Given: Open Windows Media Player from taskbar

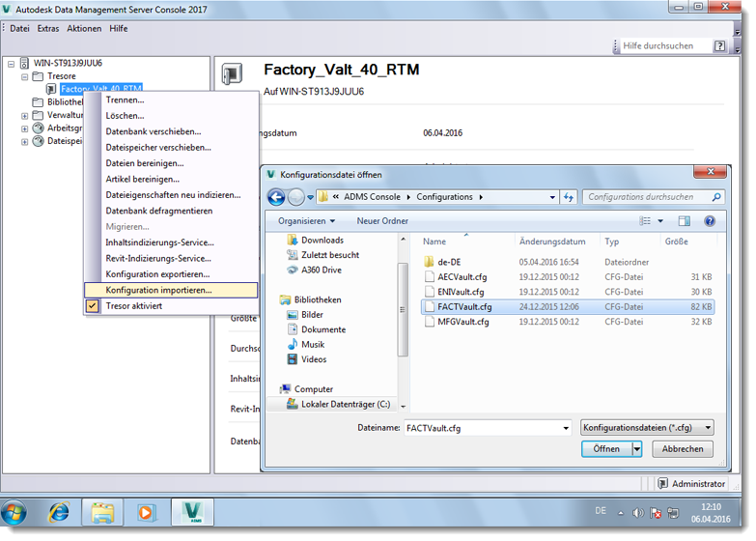Looking at the screenshot, I should point(145,513).
